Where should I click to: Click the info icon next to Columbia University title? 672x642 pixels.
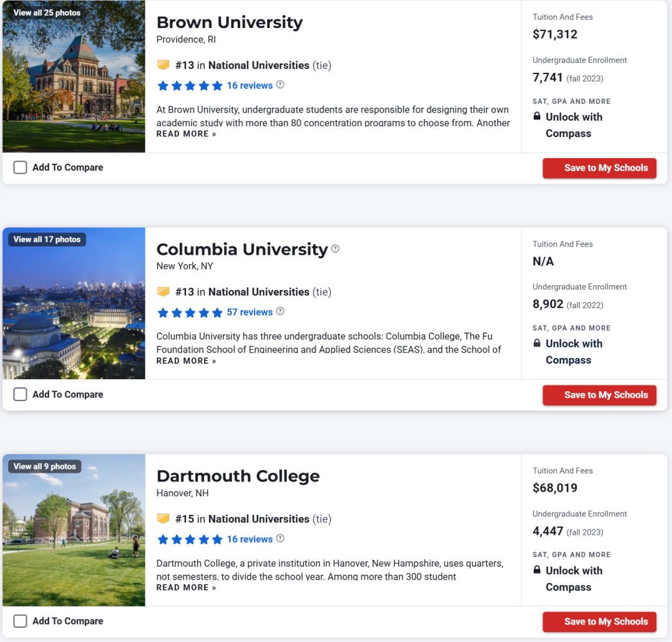(x=335, y=248)
